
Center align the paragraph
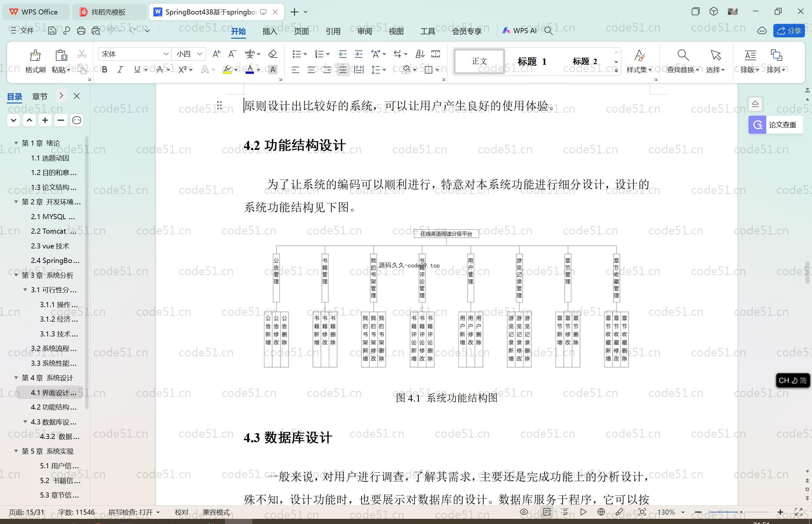click(311, 70)
